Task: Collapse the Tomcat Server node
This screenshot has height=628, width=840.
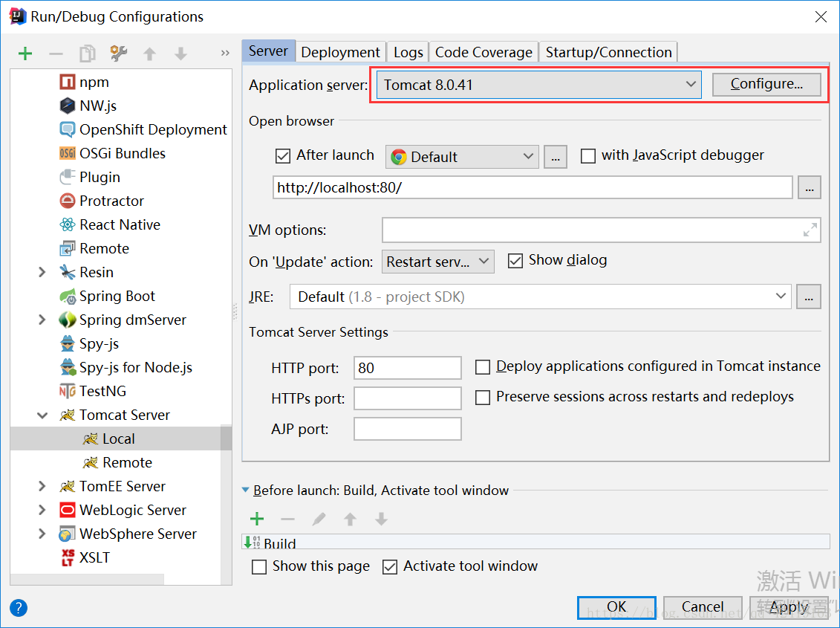Action: click(x=42, y=415)
